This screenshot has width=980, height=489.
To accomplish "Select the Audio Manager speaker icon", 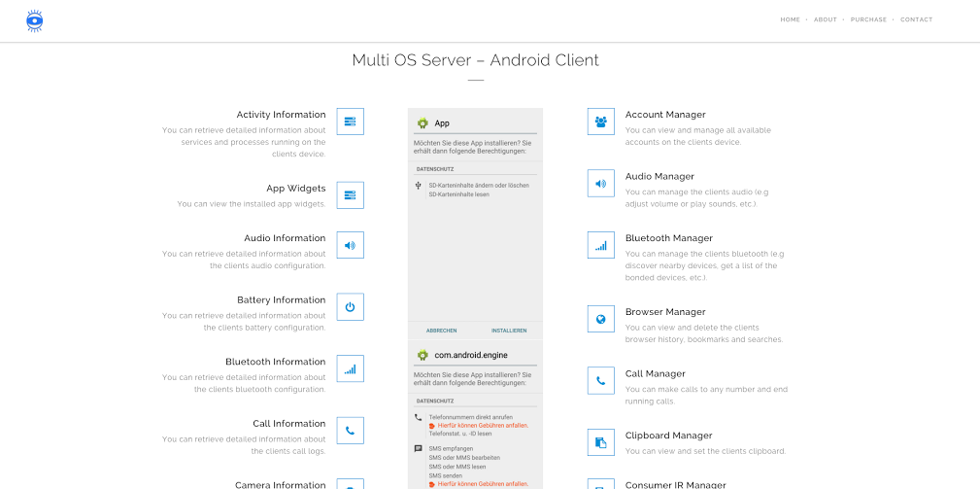I will [601, 184].
